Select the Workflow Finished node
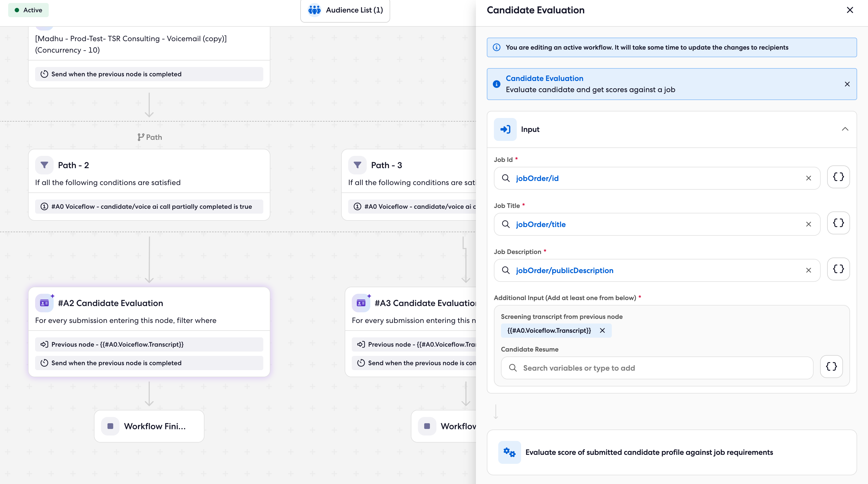Image resolution: width=868 pixels, height=484 pixels. [x=149, y=426]
